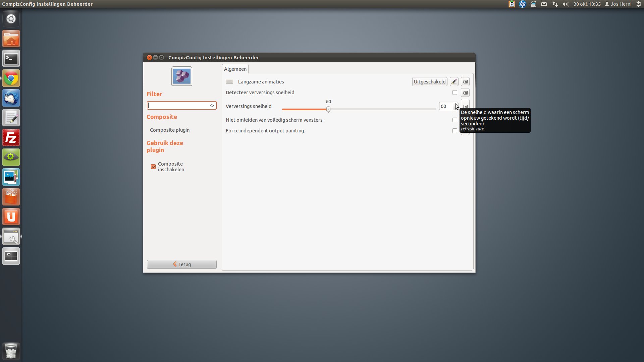Toggle Niet omleiden van volledig scherm vensters
Viewport: 644px width, 362px height.
[x=455, y=120]
